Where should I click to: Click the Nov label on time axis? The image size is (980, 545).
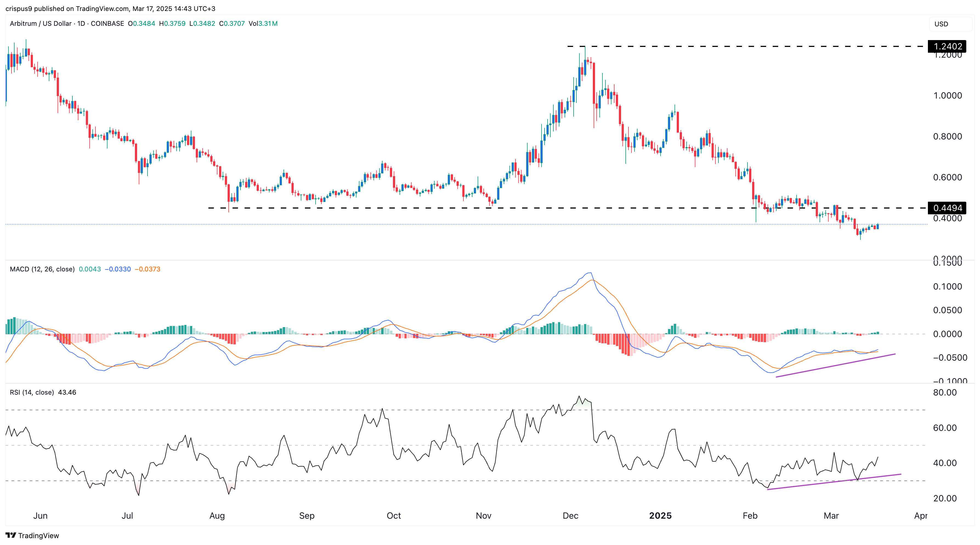coord(483,516)
